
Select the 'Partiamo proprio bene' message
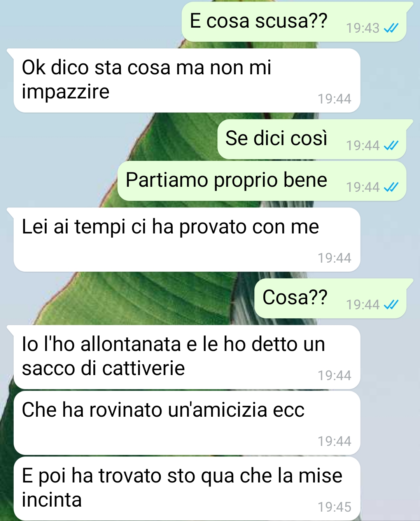[262, 181]
